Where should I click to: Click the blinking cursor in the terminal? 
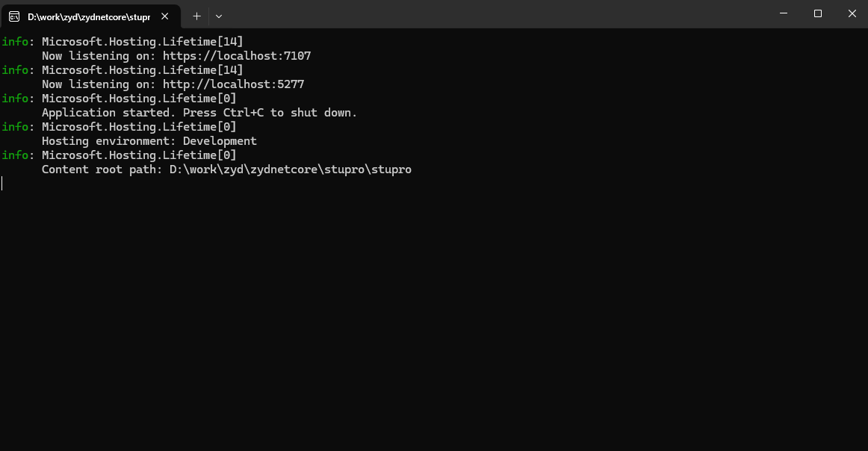[2, 183]
